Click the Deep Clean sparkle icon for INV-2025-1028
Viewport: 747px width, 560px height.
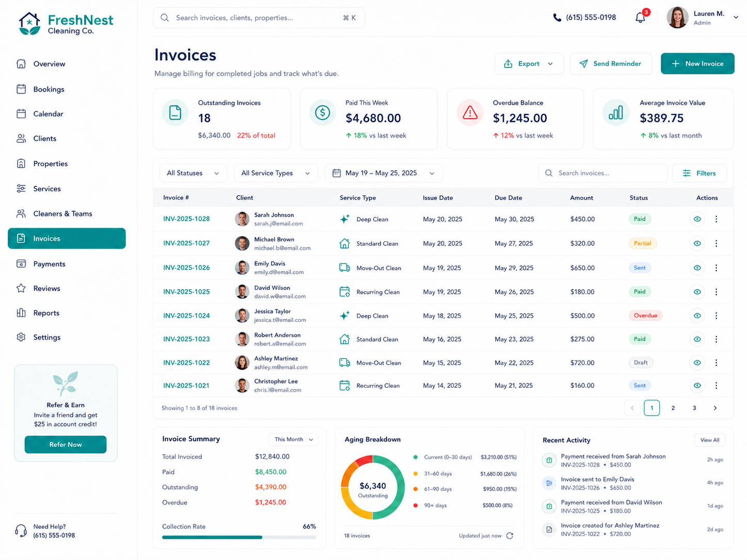coord(345,219)
